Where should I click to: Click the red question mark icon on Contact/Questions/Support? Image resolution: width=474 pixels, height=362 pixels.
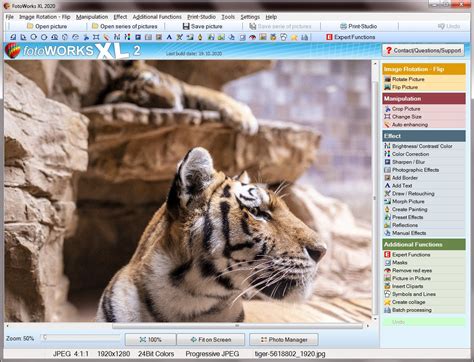[388, 50]
